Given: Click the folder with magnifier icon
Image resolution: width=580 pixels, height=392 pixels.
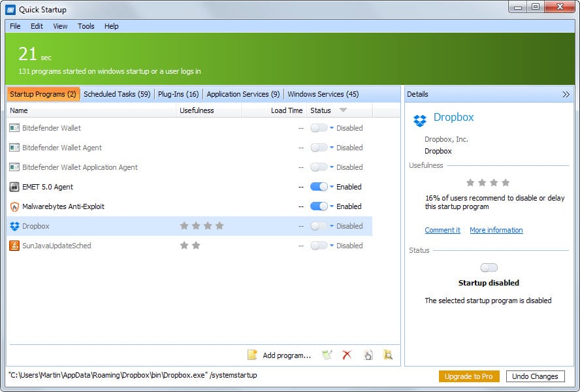Looking at the screenshot, I should click(388, 355).
